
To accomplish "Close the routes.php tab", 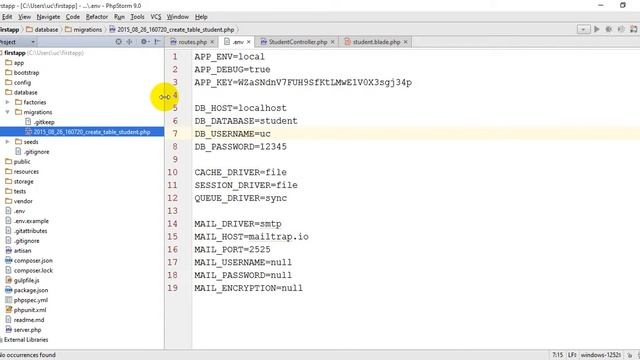I will (212, 42).
